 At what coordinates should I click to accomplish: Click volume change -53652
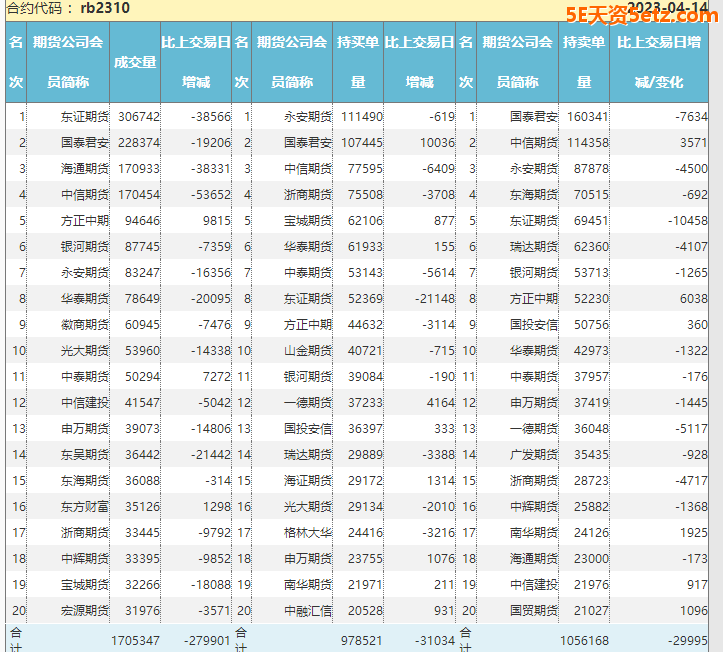(x=211, y=195)
